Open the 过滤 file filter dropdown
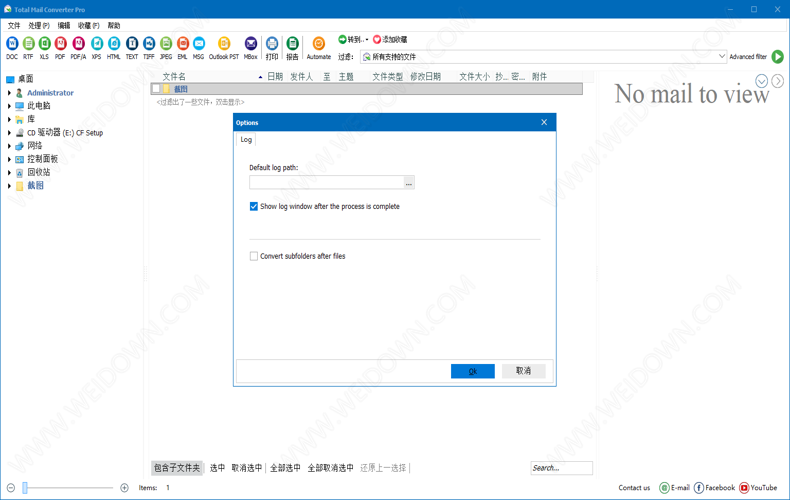Viewport: 790px width, 500px height. [x=721, y=56]
